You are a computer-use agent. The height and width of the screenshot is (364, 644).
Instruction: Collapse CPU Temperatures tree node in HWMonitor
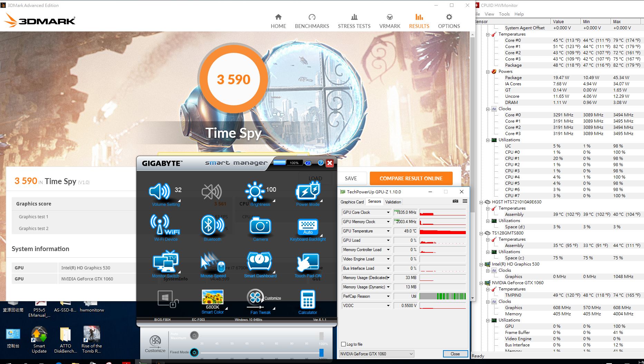coord(488,34)
